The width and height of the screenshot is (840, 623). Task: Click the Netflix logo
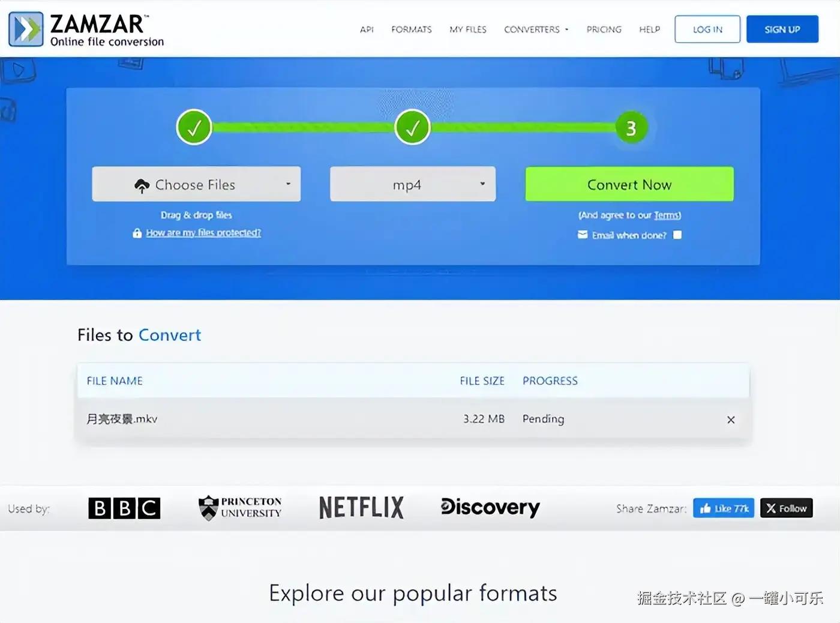[362, 508]
